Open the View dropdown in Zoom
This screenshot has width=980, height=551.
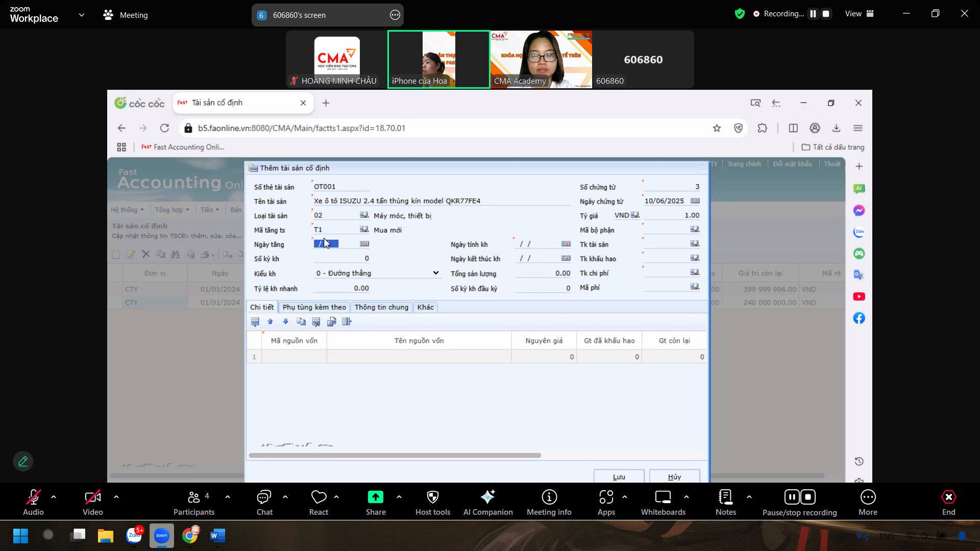click(859, 14)
